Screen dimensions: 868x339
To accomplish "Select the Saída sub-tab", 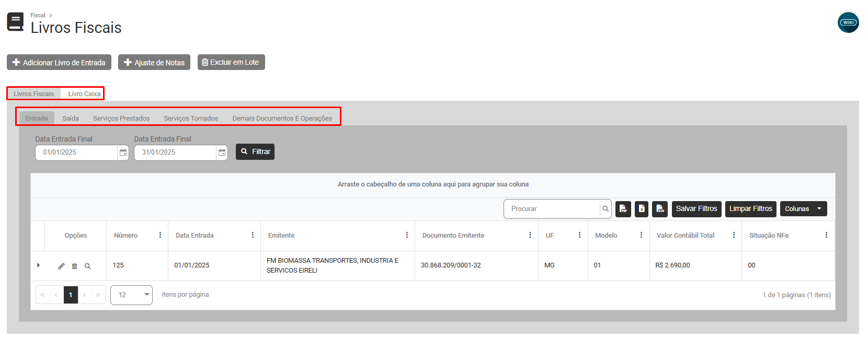I will tap(71, 119).
